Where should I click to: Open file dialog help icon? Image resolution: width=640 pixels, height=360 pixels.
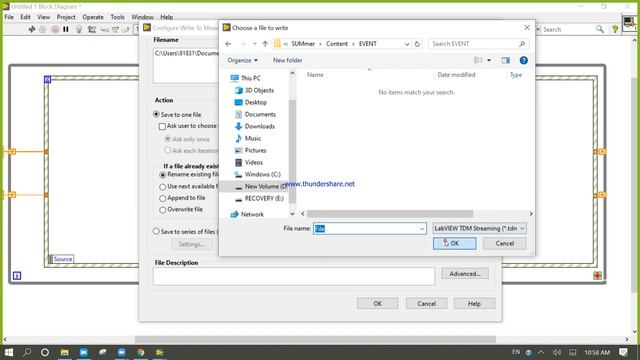(524, 60)
